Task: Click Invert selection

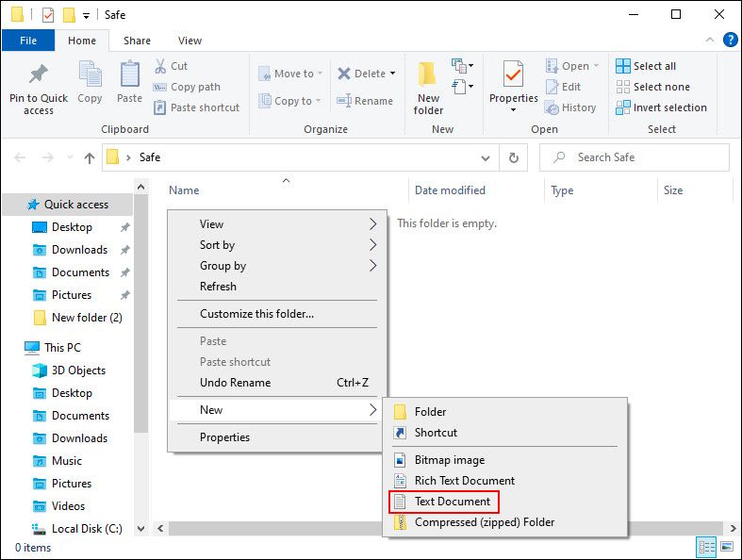Action: [x=661, y=107]
